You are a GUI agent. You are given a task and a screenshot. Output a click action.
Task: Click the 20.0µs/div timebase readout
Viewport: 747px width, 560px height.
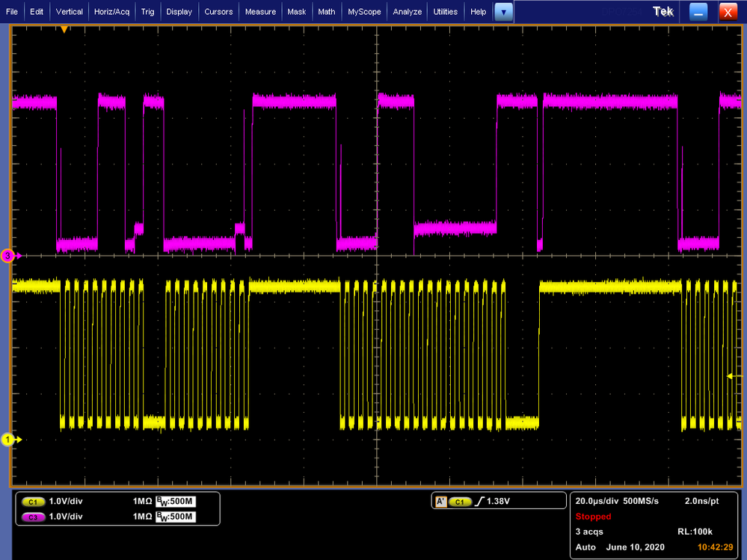[597, 501]
